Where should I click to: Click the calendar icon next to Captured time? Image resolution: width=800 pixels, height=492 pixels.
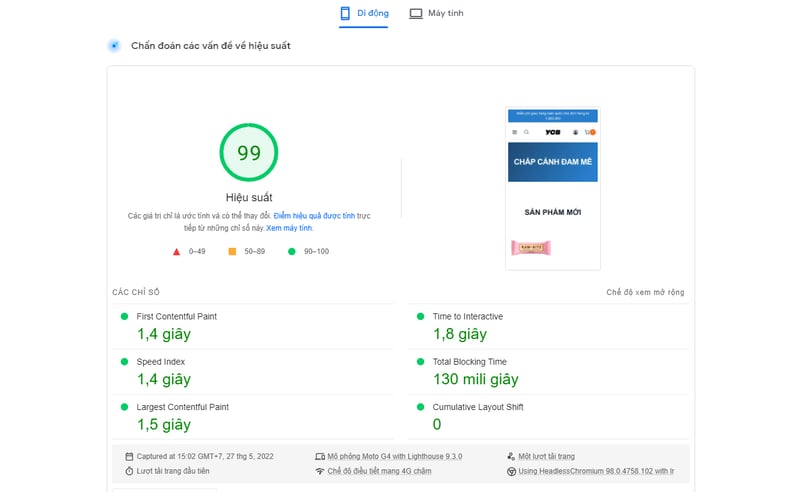(x=129, y=456)
